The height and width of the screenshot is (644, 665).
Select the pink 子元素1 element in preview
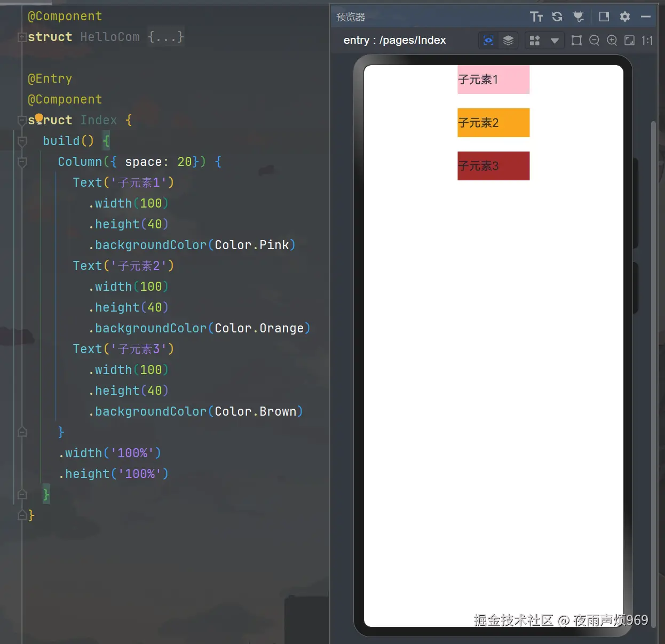tap(494, 79)
